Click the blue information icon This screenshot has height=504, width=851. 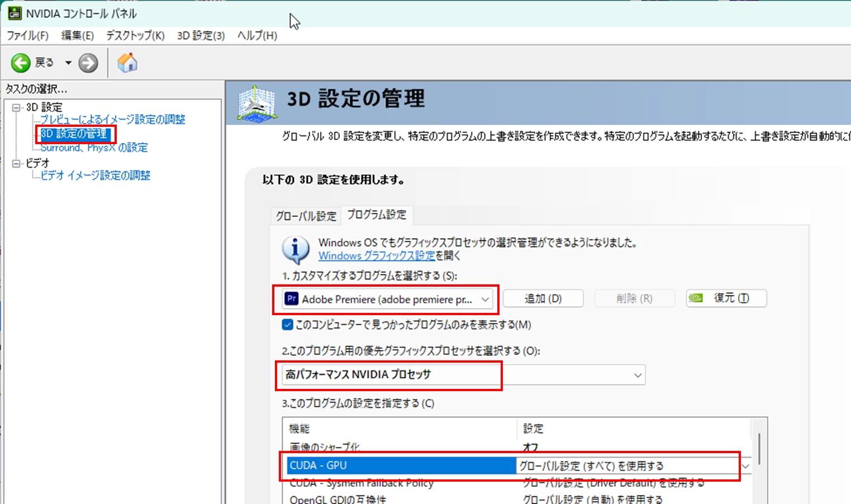coord(296,249)
